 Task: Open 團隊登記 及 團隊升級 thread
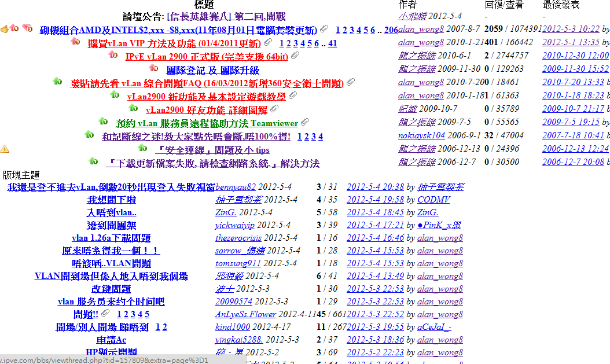(213, 70)
